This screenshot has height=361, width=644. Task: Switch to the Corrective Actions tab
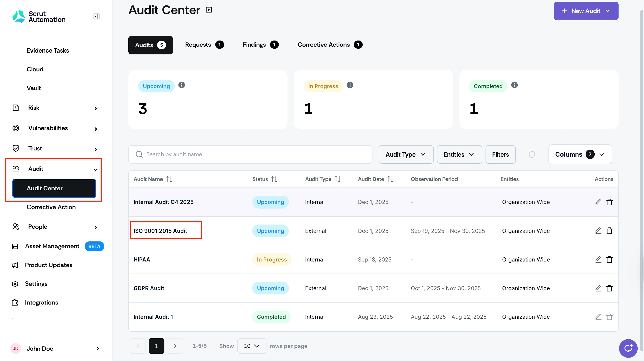coord(330,45)
